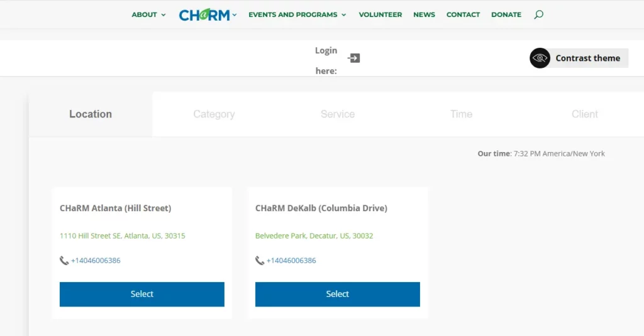Open the Donate page
Image resolution: width=644 pixels, height=336 pixels.
tap(506, 15)
